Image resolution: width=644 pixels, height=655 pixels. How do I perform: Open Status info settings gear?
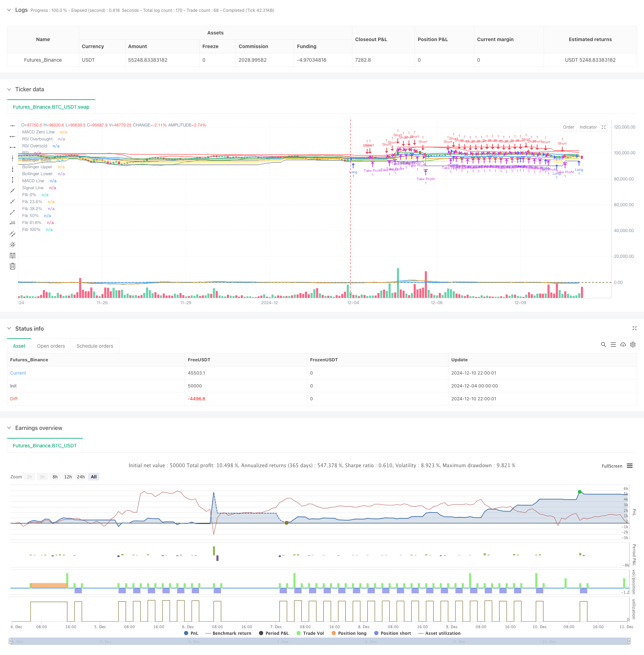pyautogui.click(x=633, y=345)
